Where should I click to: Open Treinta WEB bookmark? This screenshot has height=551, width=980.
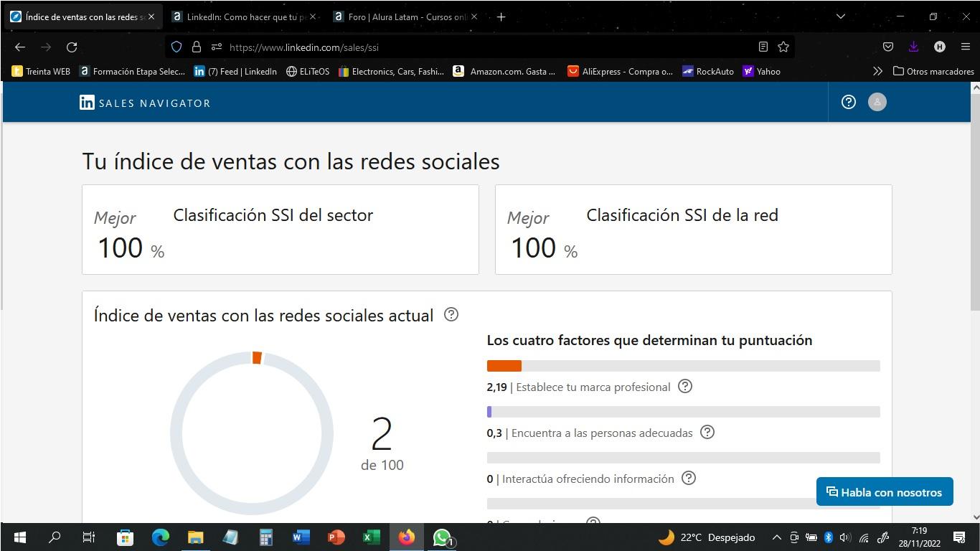point(41,71)
